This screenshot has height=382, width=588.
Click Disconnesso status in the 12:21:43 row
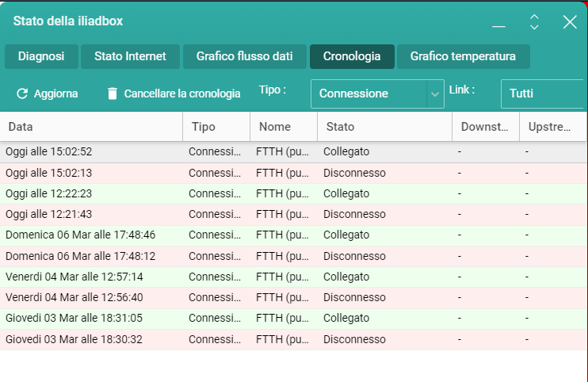coord(354,215)
